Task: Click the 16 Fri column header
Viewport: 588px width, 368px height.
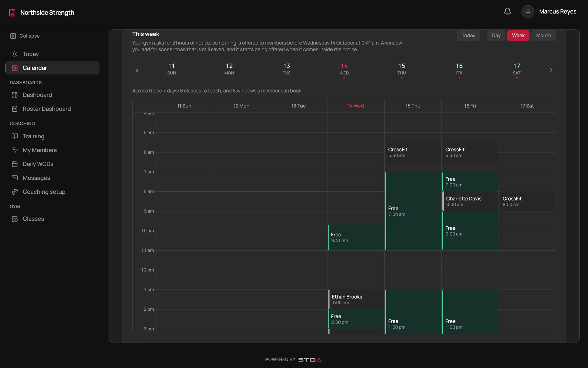Action: coord(470,106)
